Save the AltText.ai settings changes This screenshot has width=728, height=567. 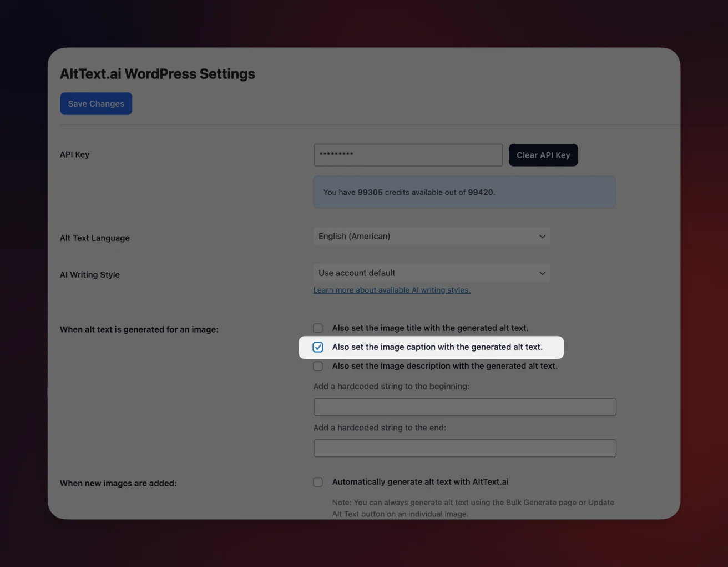point(95,103)
